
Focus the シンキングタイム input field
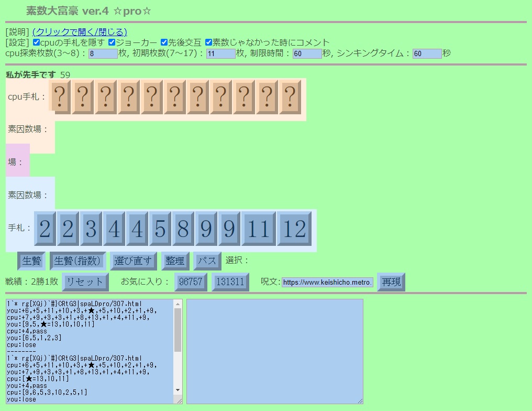(427, 53)
